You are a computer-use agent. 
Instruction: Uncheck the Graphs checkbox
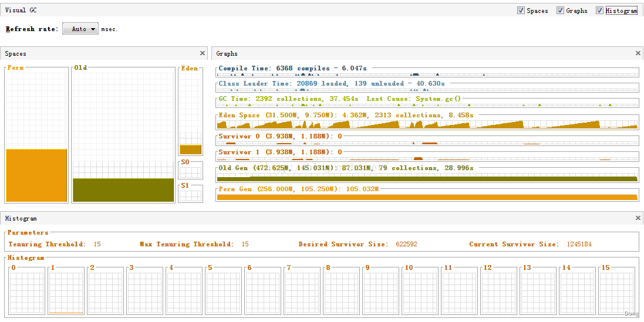click(560, 11)
